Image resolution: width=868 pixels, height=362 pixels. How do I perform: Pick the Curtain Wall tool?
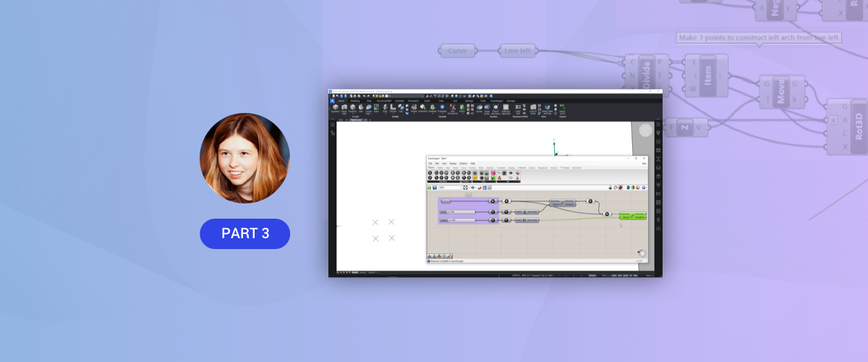point(369,109)
